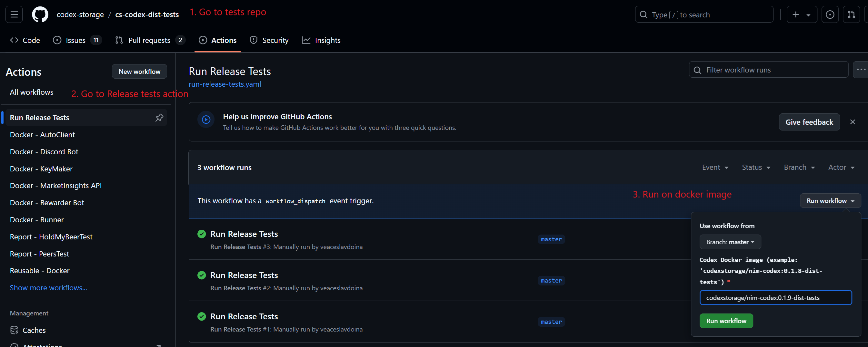The height and width of the screenshot is (347, 868).
Task: Dismiss the GitHub Actions feedback banner
Action: pos(852,122)
